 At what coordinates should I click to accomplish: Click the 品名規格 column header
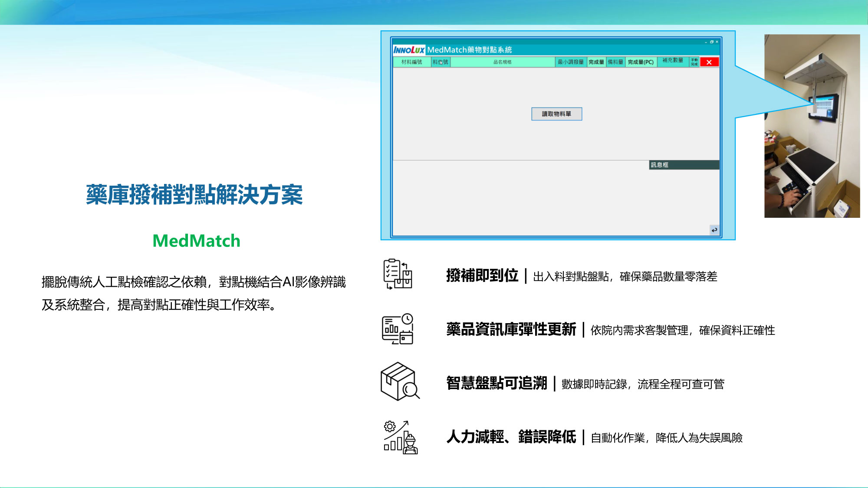point(503,62)
